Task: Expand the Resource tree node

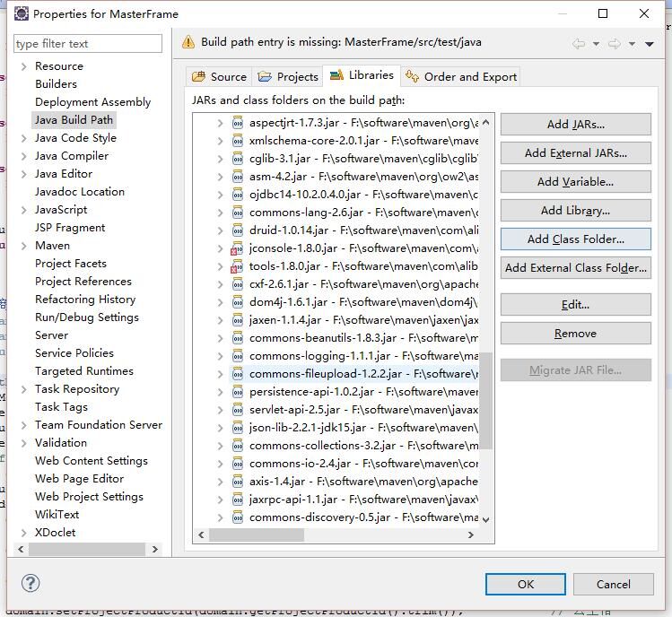Action: pos(24,66)
